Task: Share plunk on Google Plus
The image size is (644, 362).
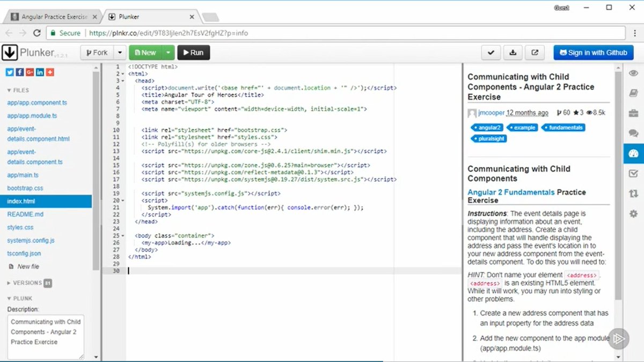Action: tap(30, 72)
